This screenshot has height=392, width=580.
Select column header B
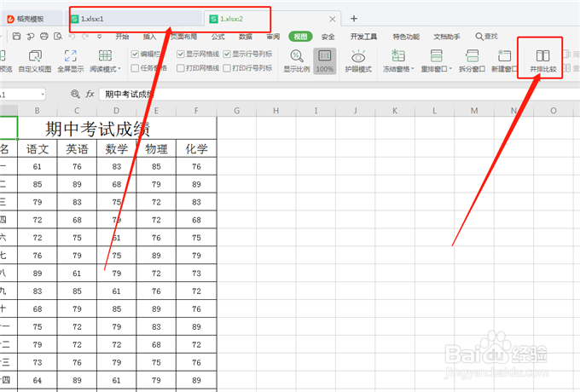point(38,111)
